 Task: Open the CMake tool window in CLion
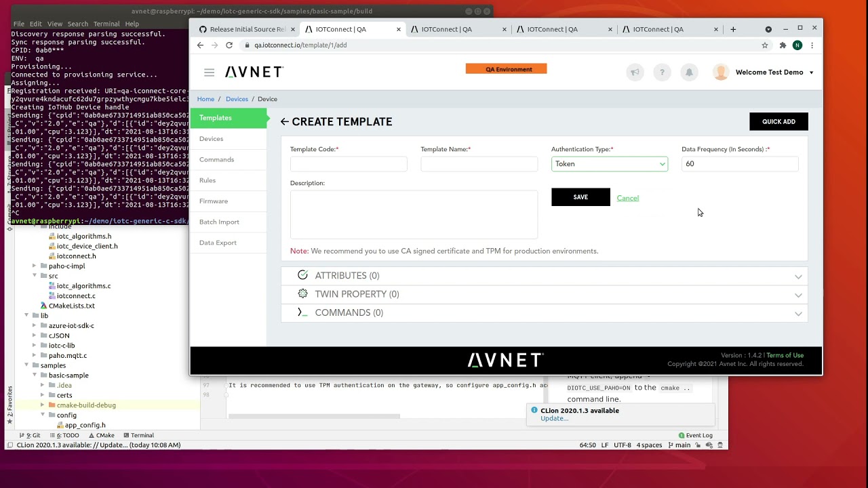(x=101, y=435)
